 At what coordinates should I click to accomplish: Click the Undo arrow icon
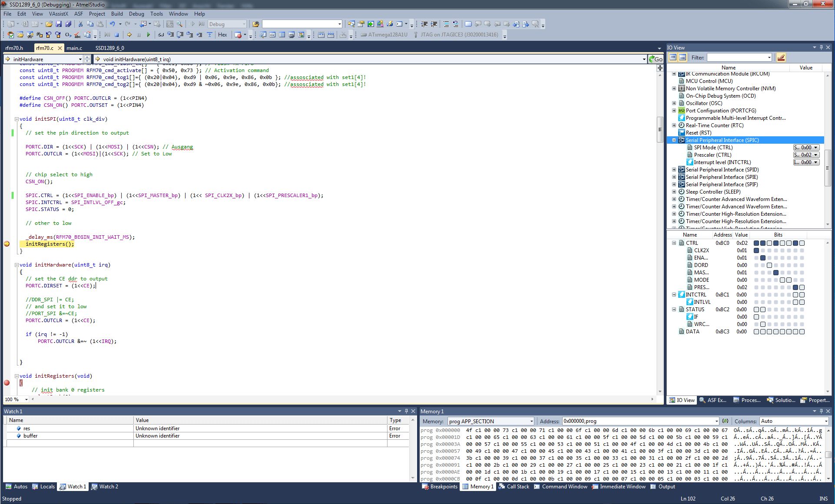[112, 24]
